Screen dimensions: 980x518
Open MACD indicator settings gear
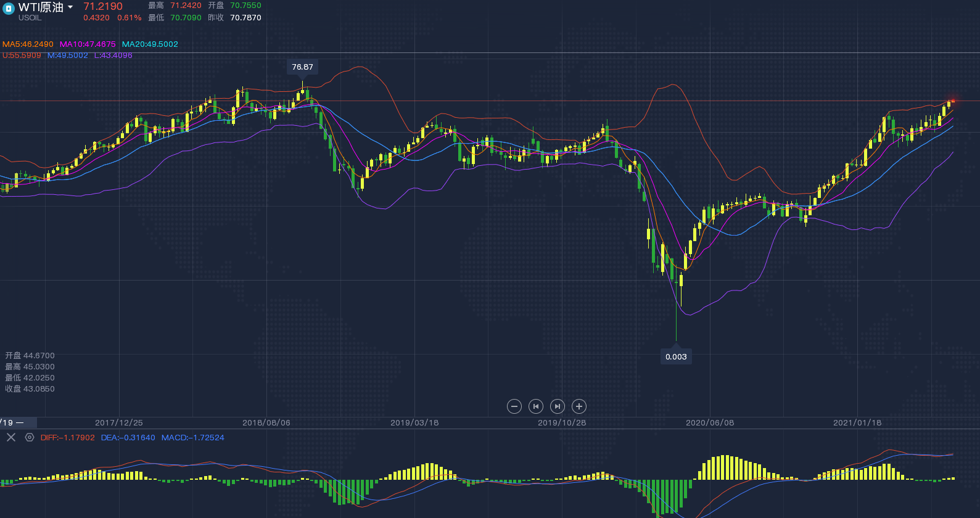pyautogui.click(x=29, y=437)
